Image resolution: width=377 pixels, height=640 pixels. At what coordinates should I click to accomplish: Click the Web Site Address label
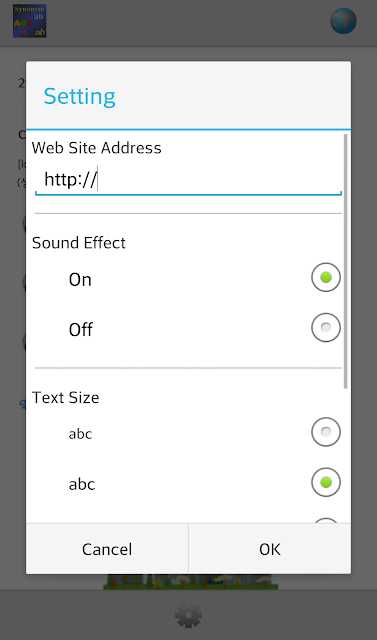(97, 148)
